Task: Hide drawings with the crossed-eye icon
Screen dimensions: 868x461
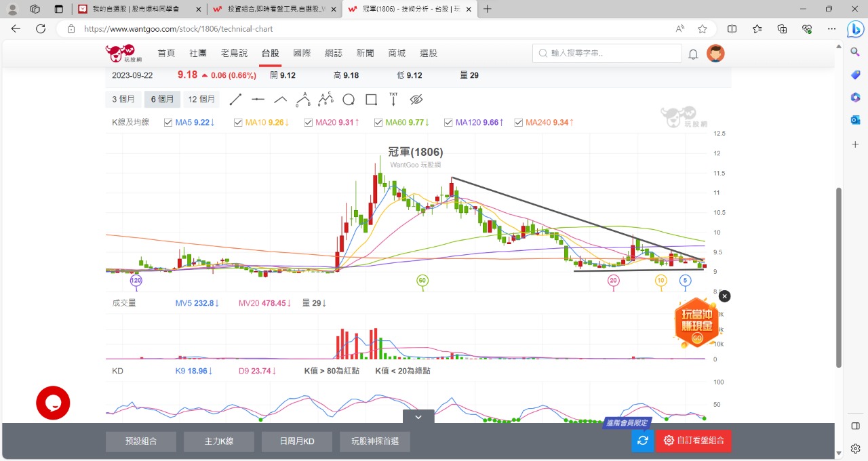Action: (x=416, y=100)
